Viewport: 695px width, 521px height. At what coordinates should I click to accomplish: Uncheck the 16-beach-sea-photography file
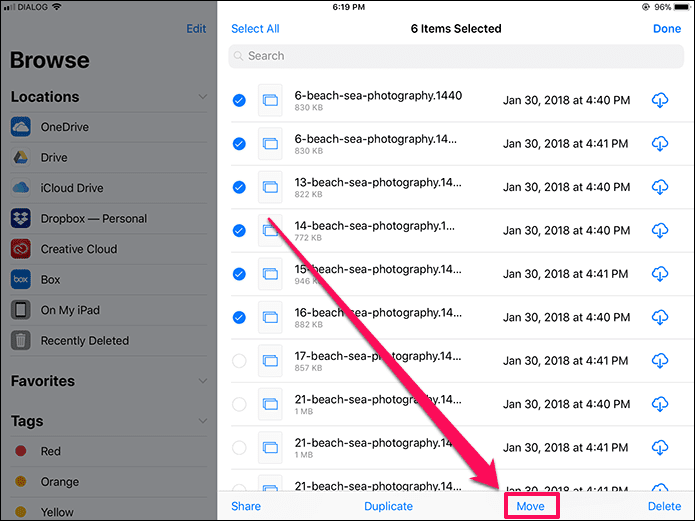coord(239,317)
